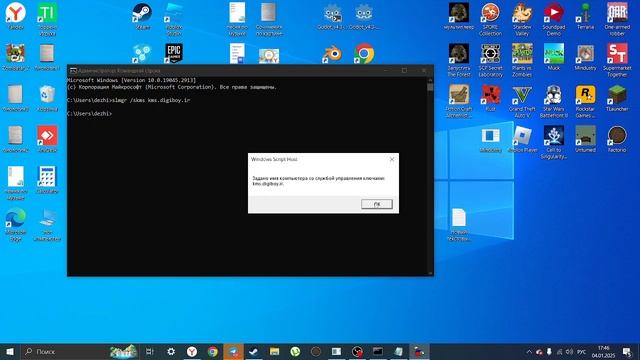Launch the Epic Games desktop shortcut
The width and height of the screenshot is (640, 360).
pyautogui.click(x=174, y=53)
